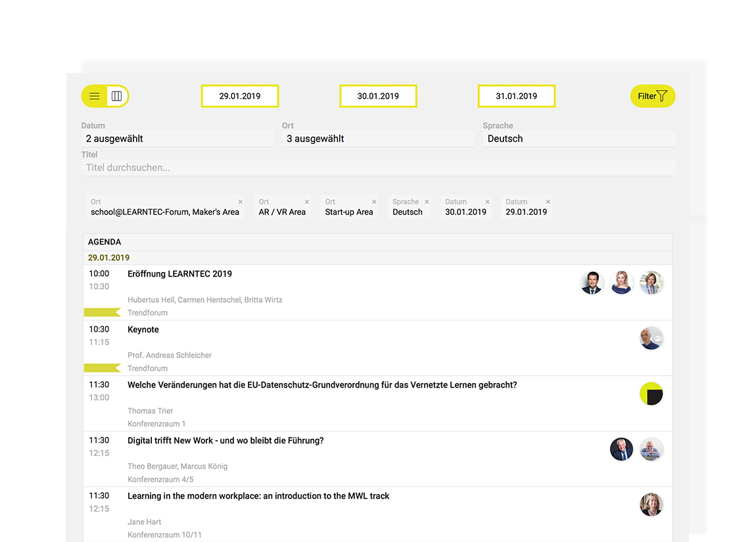Click Jane Hart's speaker photo

[651, 505]
